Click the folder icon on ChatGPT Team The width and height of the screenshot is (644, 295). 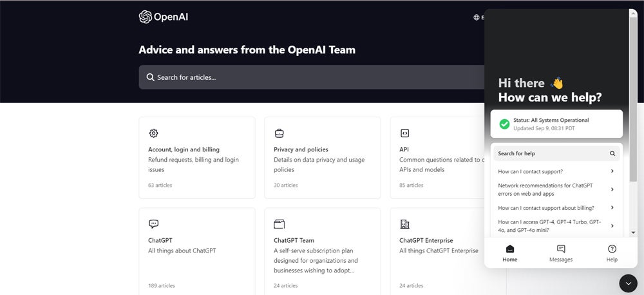(279, 224)
